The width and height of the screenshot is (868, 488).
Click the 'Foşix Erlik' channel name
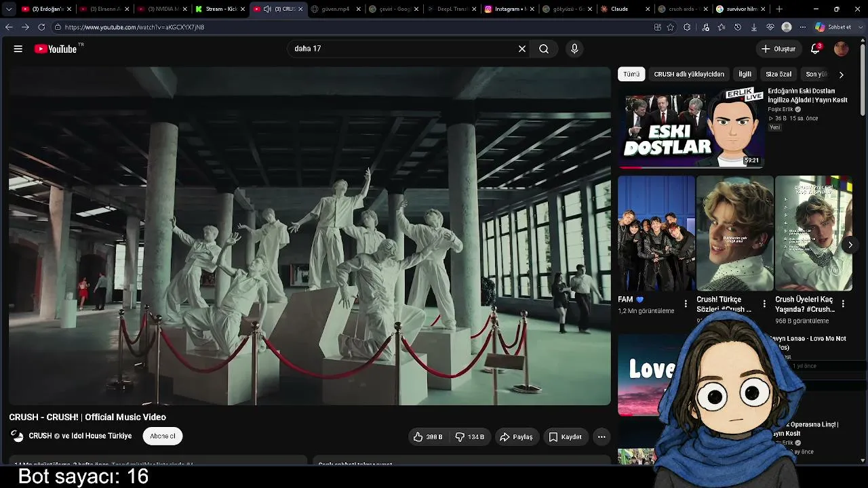[781, 109]
